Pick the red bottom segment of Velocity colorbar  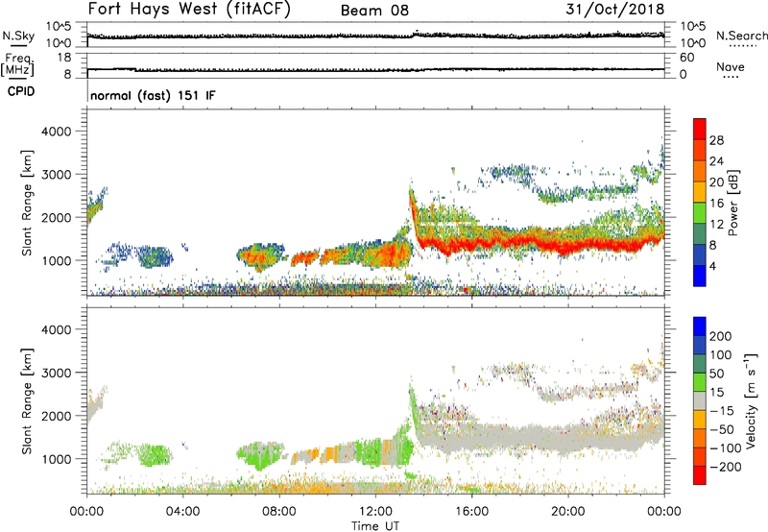[700, 475]
